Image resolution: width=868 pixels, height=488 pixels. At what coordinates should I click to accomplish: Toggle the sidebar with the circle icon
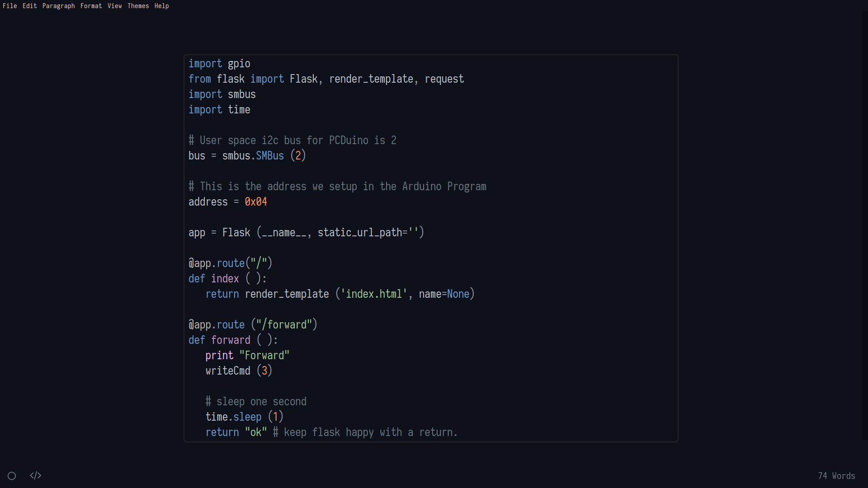12,476
